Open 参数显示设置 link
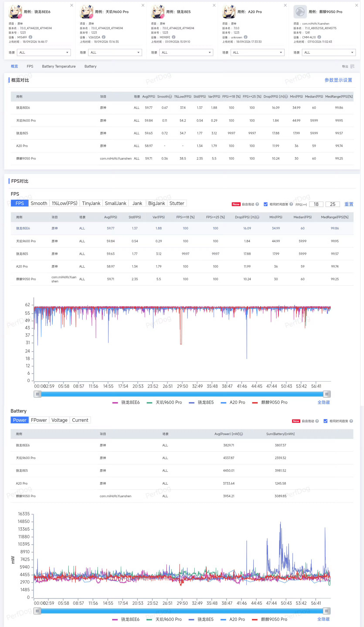The height and width of the screenshot is (627, 364). (x=338, y=80)
